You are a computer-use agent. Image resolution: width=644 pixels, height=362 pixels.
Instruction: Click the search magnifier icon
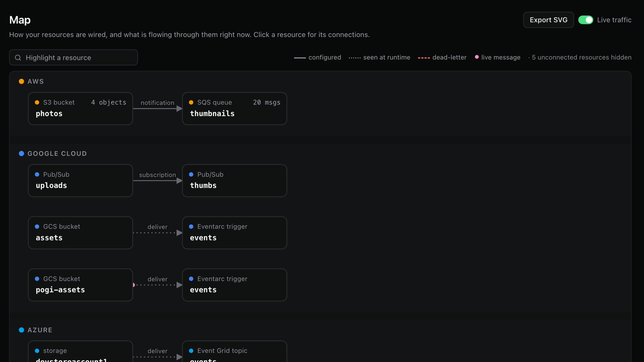tap(18, 58)
